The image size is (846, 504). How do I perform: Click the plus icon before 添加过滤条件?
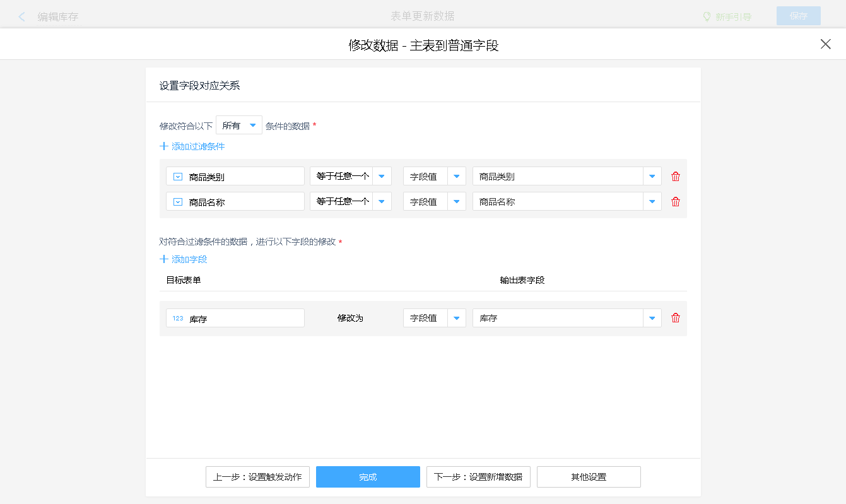pyautogui.click(x=164, y=146)
